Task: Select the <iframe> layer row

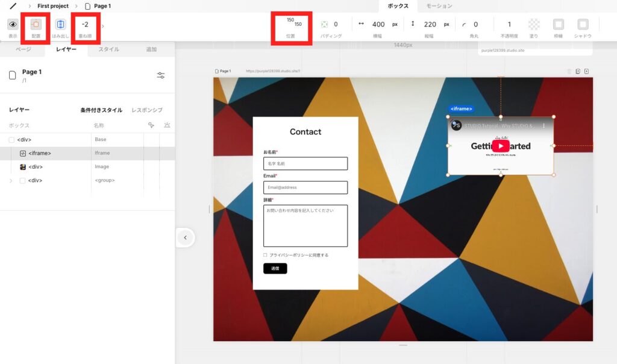Action: coord(87,153)
